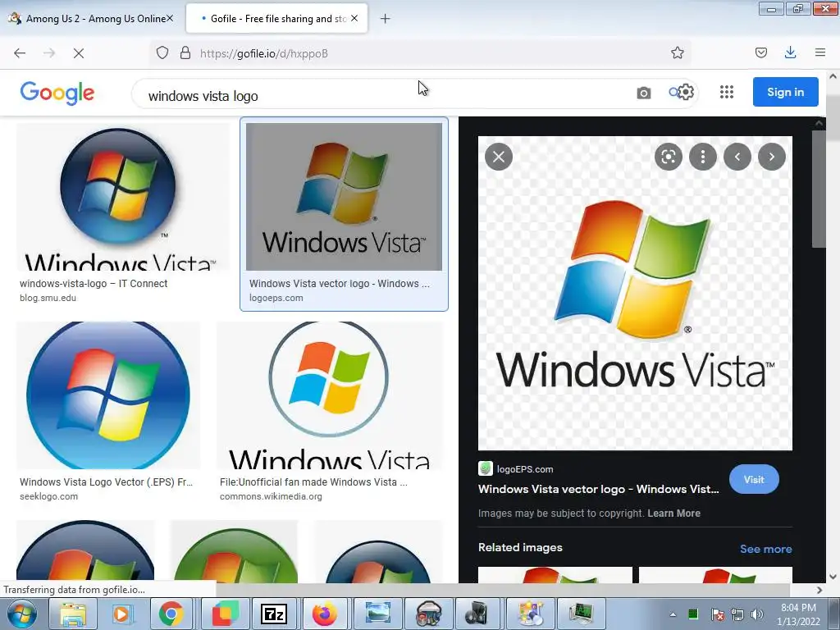Open Windows Explorer from the taskbar
This screenshot has width=840, height=630.
[x=72, y=614]
